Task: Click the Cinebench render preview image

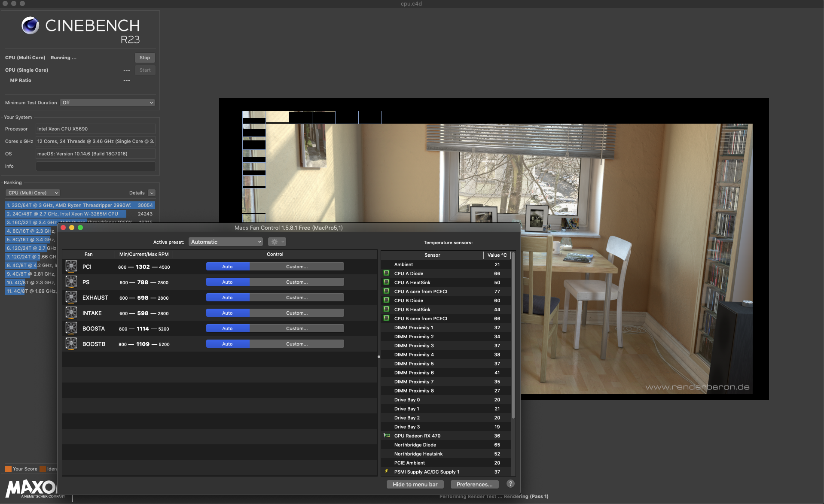Action: [x=494, y=249]
